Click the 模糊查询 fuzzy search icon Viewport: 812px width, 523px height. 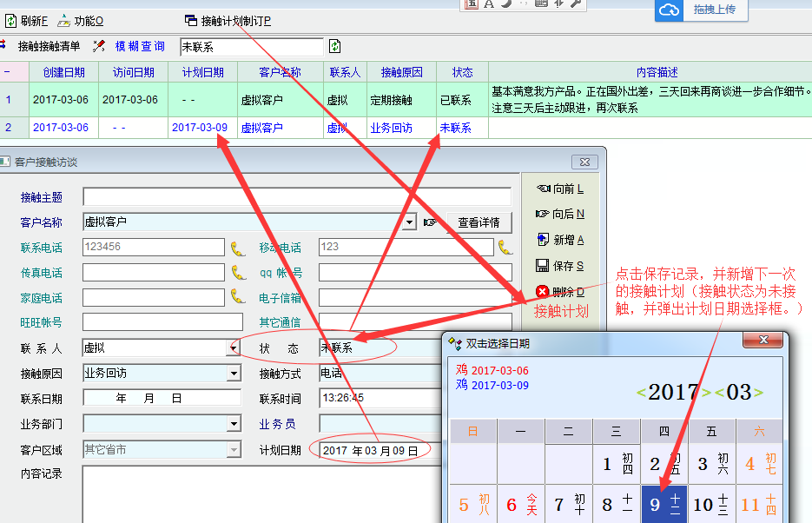[100, 46]
